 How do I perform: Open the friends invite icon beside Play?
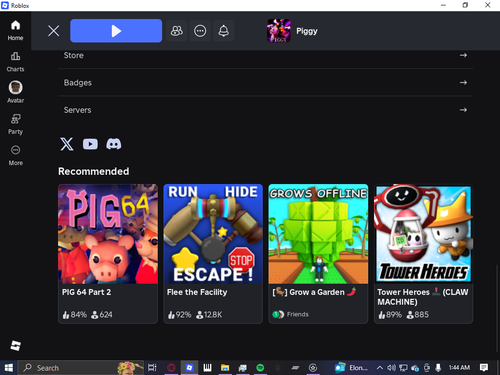click(177, 31)
